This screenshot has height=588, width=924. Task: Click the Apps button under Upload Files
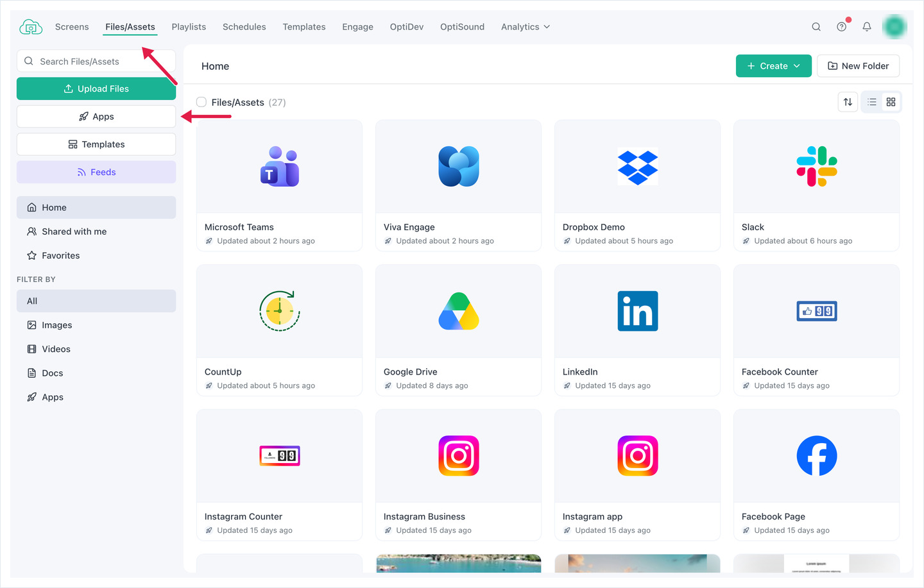96,117
